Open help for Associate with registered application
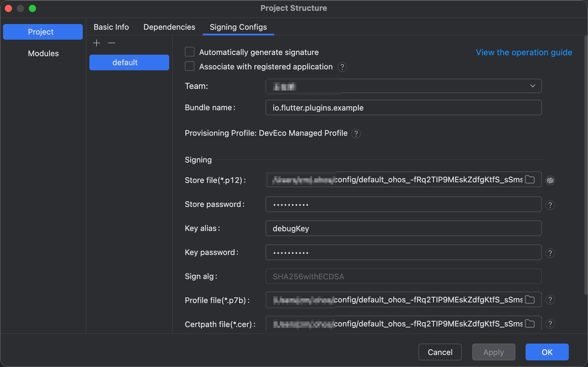Image resolution: width=588 pixels, height=367 pixels. pos(342,67)
